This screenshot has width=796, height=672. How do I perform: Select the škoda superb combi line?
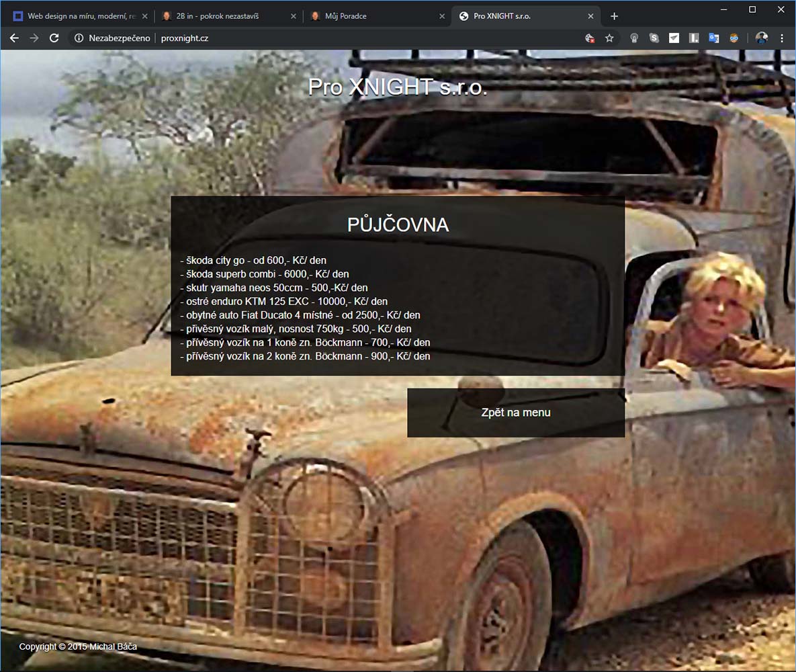(265, 274)
